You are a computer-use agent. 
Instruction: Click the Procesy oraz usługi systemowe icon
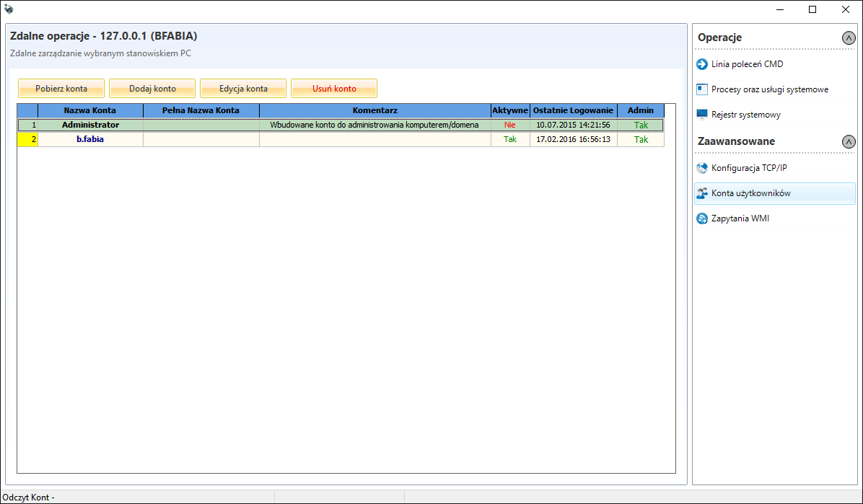pyautogui.click(x=702, y=89)
